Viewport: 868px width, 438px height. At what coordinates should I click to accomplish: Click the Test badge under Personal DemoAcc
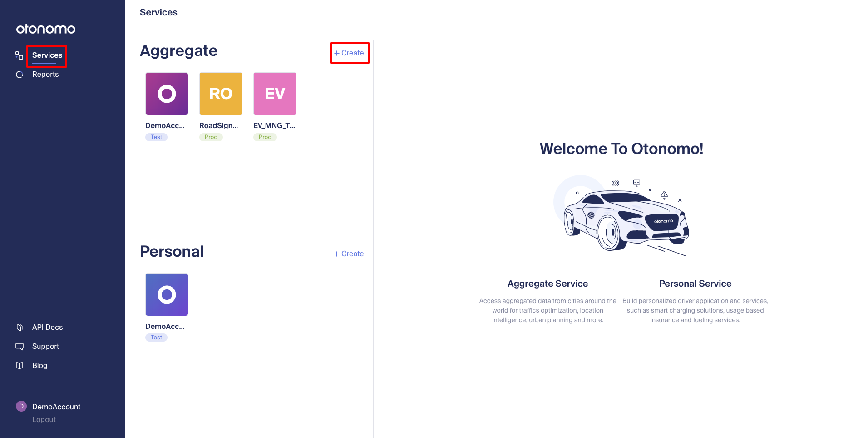click(156, 338)
